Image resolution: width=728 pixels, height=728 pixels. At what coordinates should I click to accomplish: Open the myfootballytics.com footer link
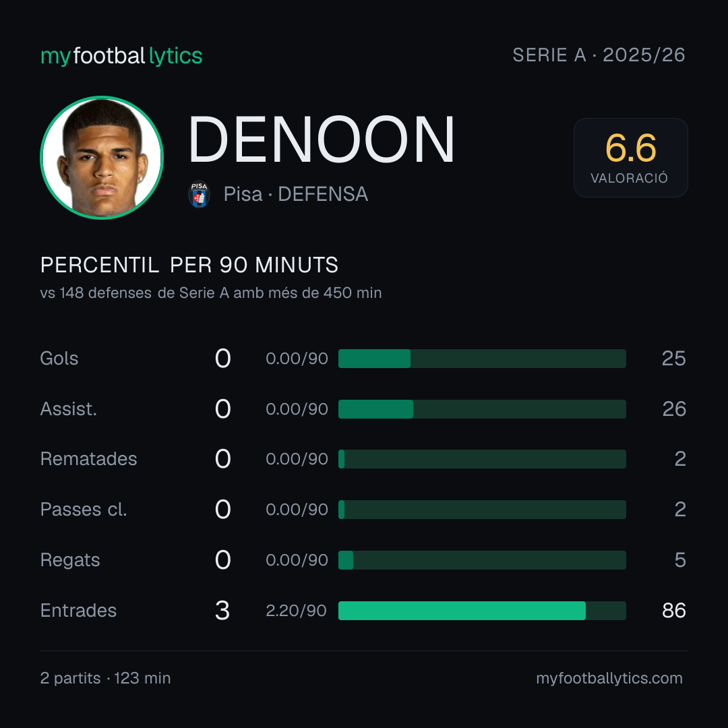tap(609, 678)
